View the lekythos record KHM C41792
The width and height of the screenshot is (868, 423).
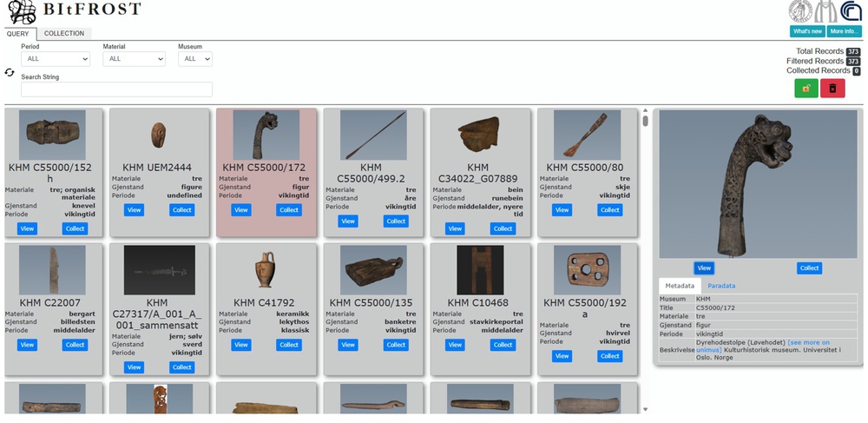pos(240,345)
